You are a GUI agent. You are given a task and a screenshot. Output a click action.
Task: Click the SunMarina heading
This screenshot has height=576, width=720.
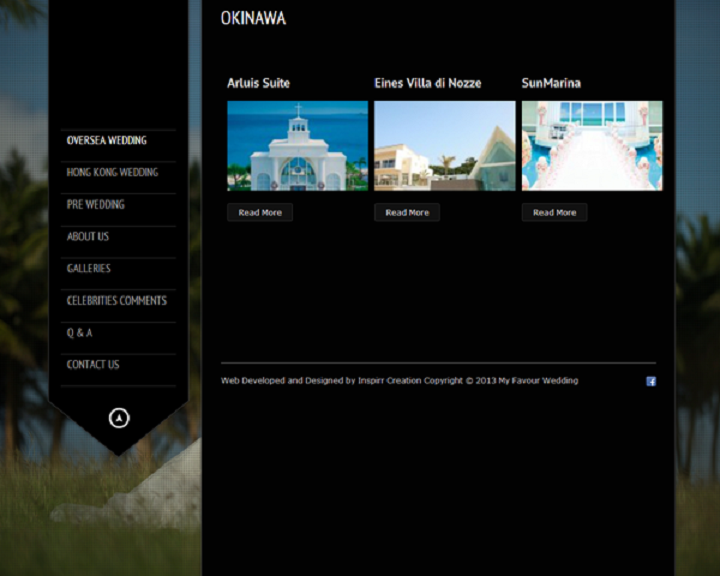click(551, 83)
